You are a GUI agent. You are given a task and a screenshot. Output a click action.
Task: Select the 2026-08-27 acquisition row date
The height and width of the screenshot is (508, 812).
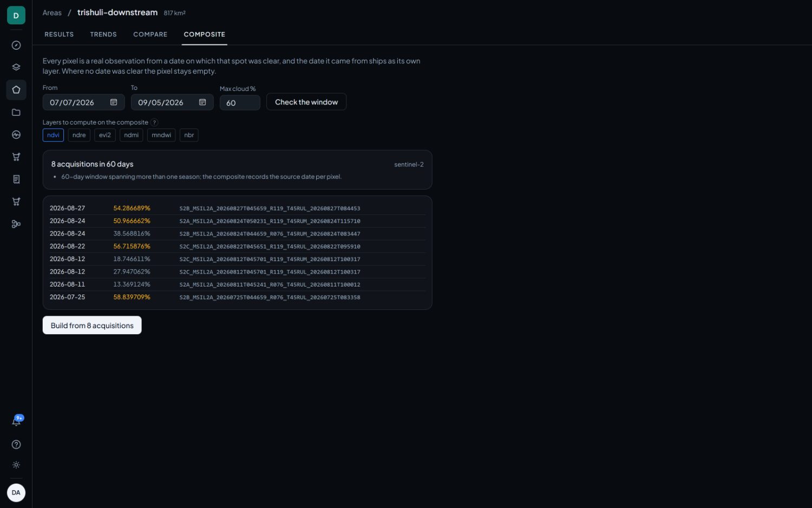(x=67, y=209)
